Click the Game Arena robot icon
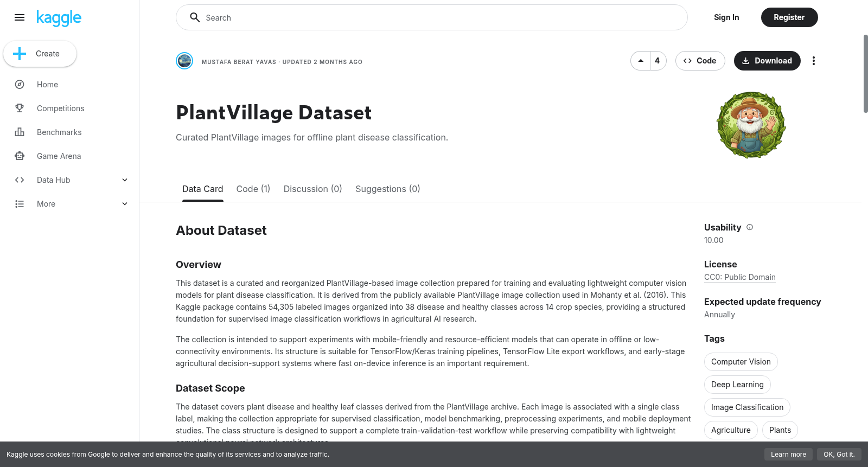868x467 pixels. [20, 156]
